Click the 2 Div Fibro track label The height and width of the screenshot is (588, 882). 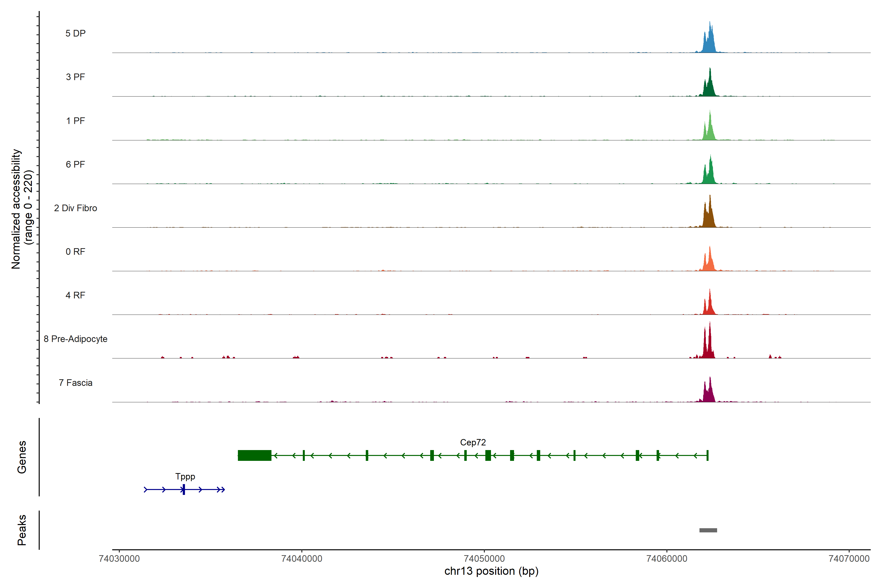pyautogui.click(x=75, y=208)
